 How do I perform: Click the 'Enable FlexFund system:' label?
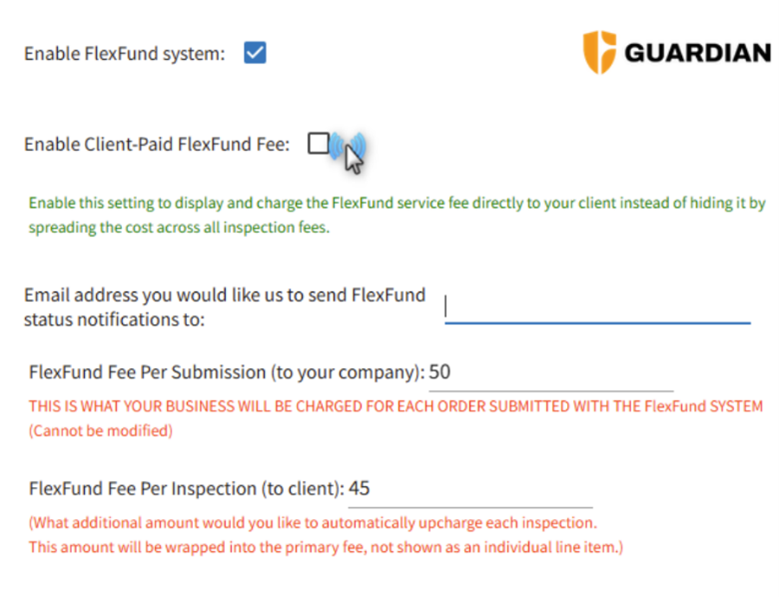pos(125,54)
